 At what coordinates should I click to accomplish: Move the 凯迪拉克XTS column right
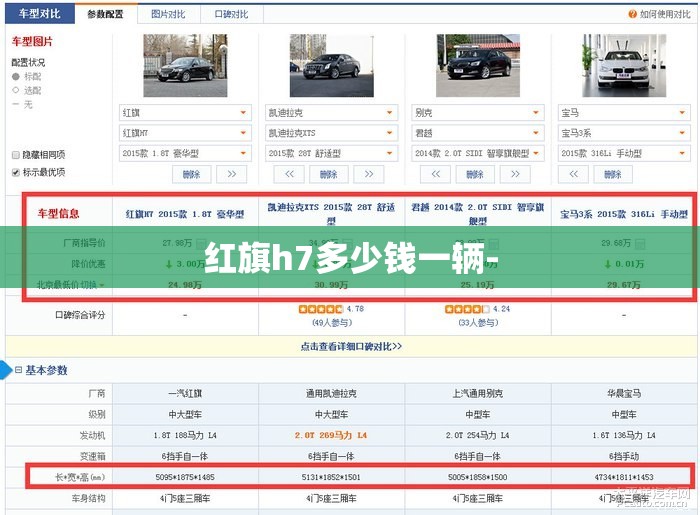368,174
